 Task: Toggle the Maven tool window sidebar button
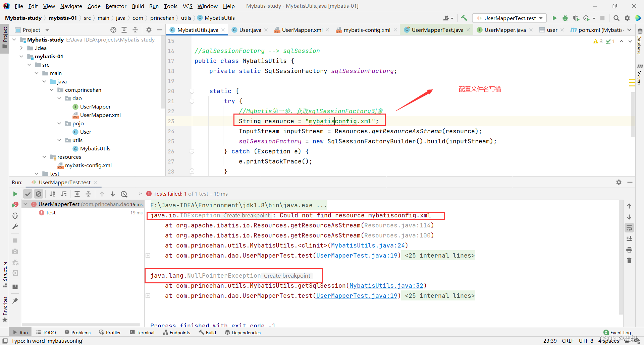[639, 74]
